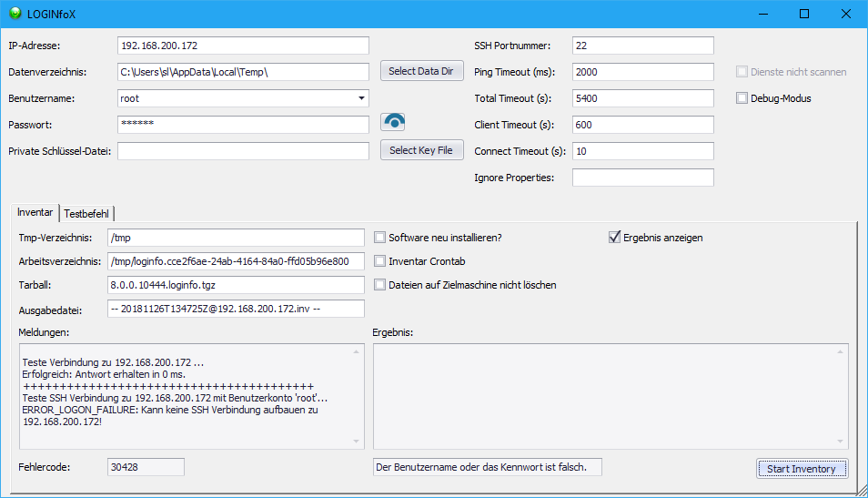
Task: Check Dateien auf Zielmaschine nicht löschen
Action: (x=379, y=285)
